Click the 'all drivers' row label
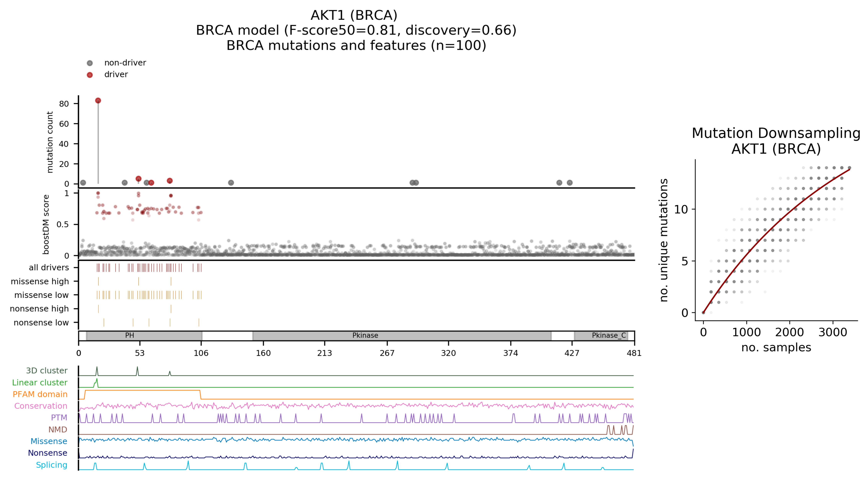 48,267
